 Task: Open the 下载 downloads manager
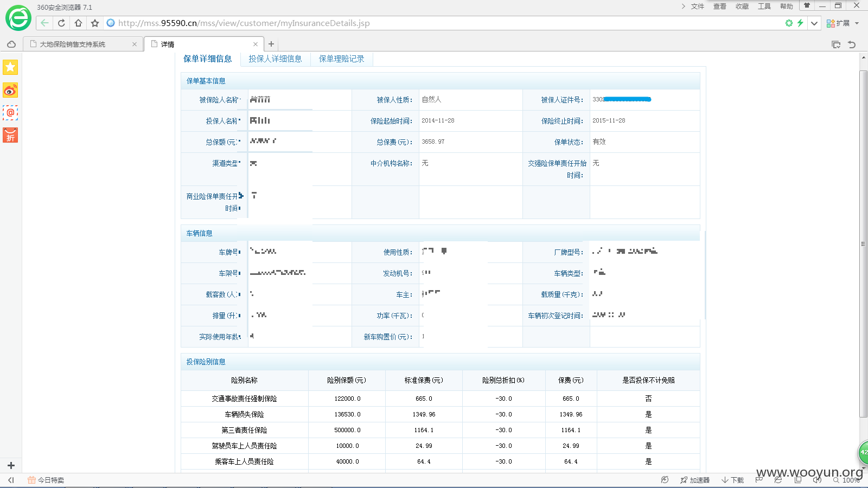(732, 480)
